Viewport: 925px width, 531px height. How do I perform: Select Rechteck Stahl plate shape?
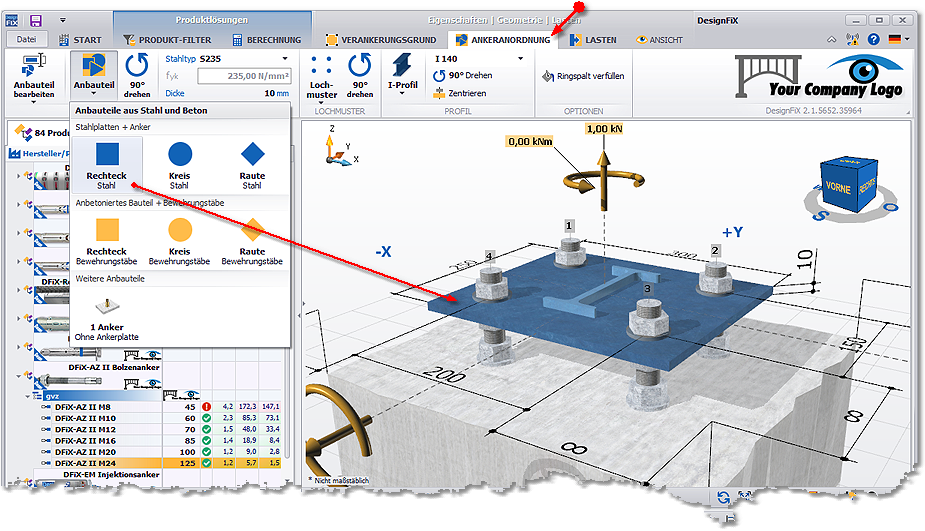(107, 166)
